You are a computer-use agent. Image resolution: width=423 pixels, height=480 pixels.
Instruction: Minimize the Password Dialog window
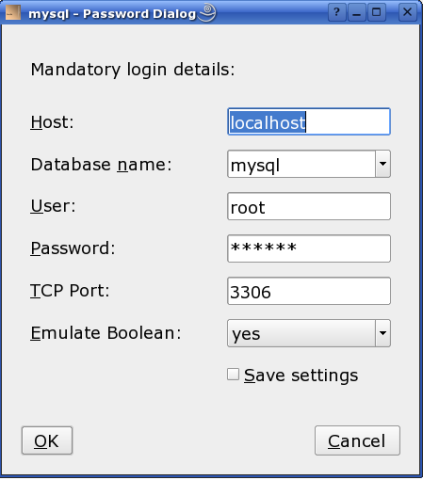(357, 13)
